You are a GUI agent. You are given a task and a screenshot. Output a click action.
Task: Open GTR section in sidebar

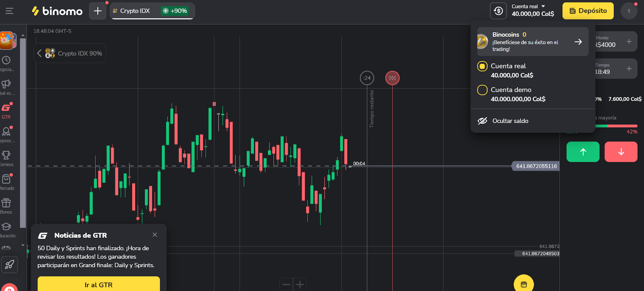[x=6, y=110]
